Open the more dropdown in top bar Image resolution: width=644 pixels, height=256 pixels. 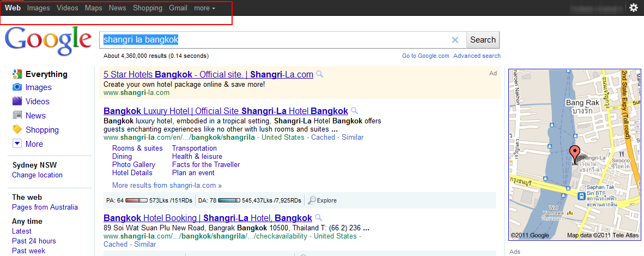pos(204,8)
